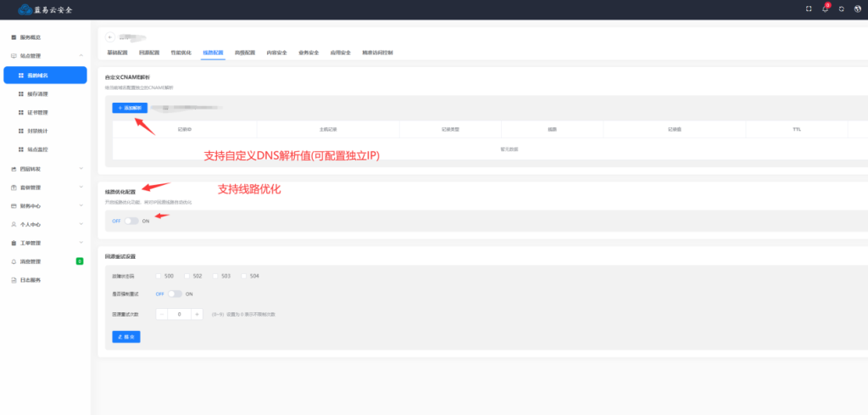
Task: Toggle fullscreen mode in top bar
Action: click(809, 8)
